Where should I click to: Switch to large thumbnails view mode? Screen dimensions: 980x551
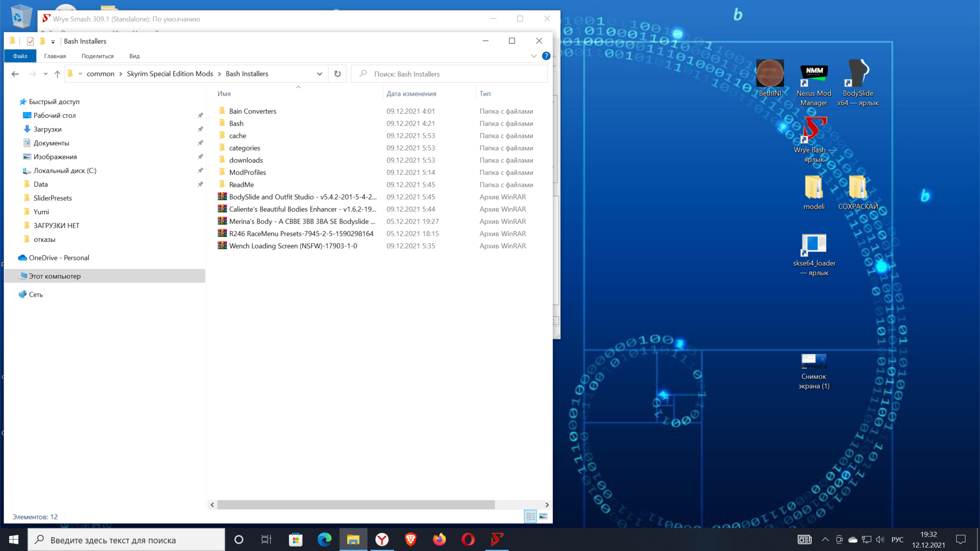[543, 517]
